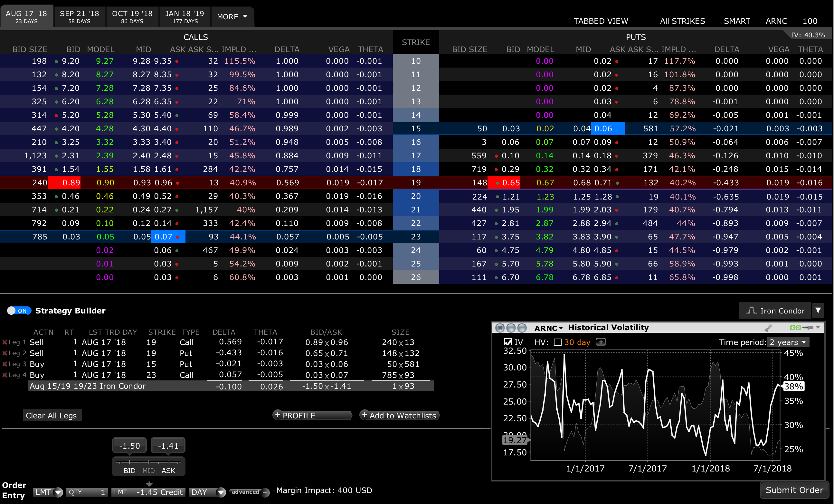Choose the Iron Condor strategy button
The width and height of the screenshot is (834, 504).
pyautogui.click(x=775, y=311)
